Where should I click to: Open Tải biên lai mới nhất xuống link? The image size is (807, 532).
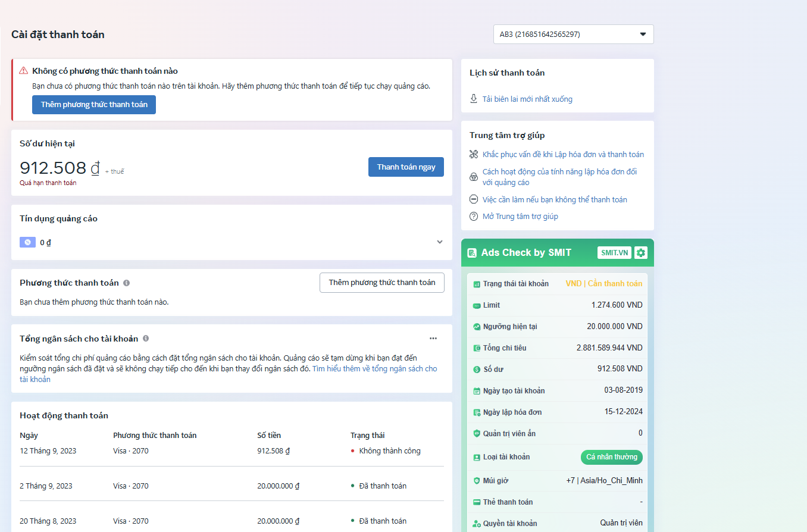coord(527,99)
